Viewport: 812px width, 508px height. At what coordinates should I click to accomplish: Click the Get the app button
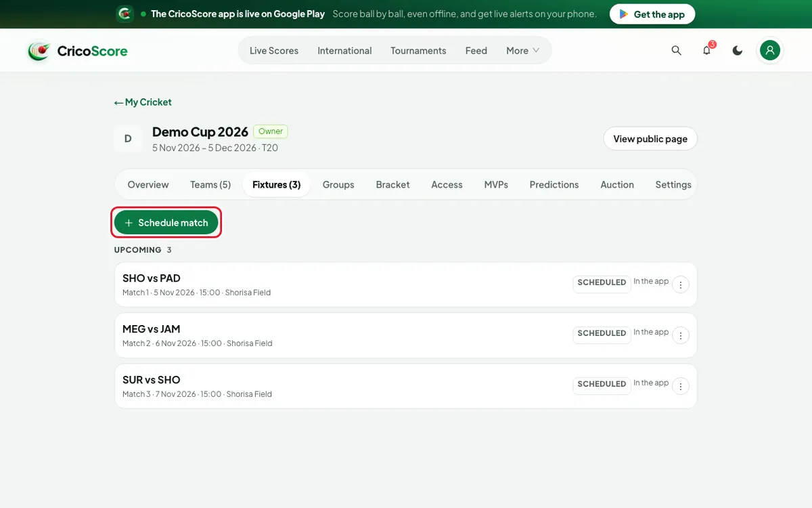pyautogui.click(x=652, y=14)
